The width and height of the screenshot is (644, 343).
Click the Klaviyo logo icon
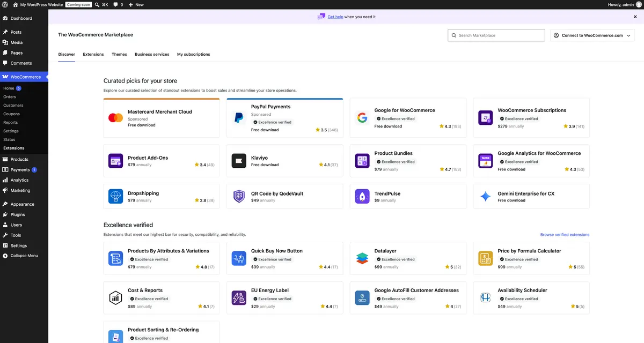pos(239,161)
